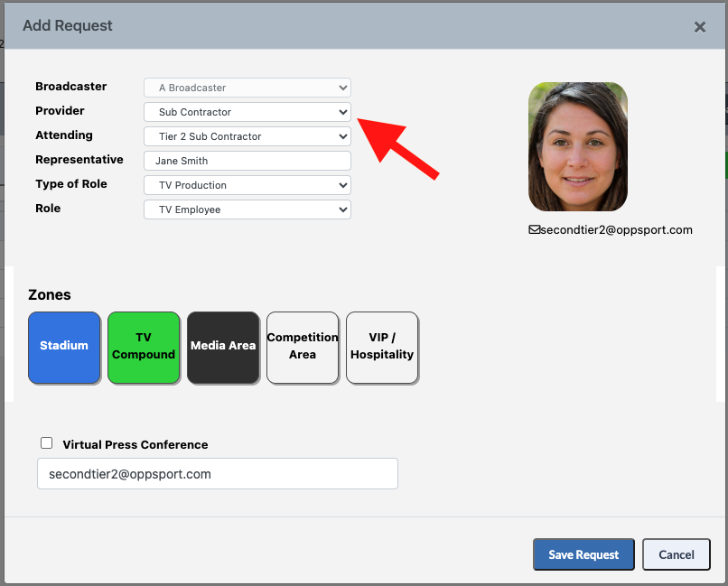This screenshot has width=728, height=586.
Task: Click the email field below Virtual Press Conference
Action: tap(218, 474)
